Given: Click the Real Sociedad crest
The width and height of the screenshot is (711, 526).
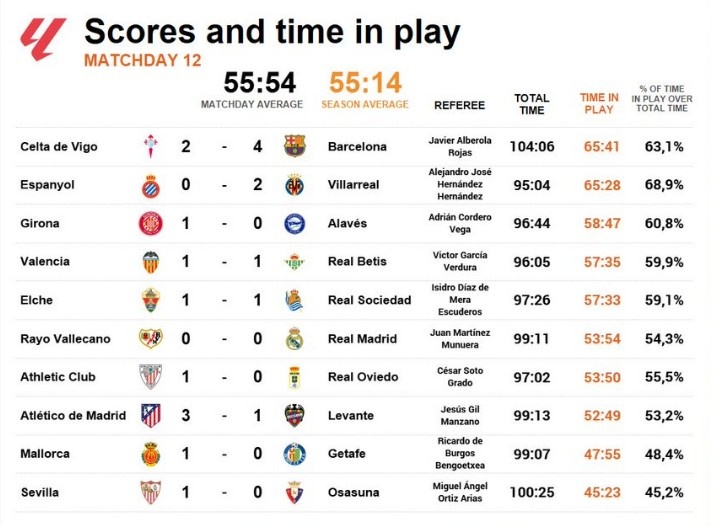Looking at the screenshot, I should tap(294, 301).
